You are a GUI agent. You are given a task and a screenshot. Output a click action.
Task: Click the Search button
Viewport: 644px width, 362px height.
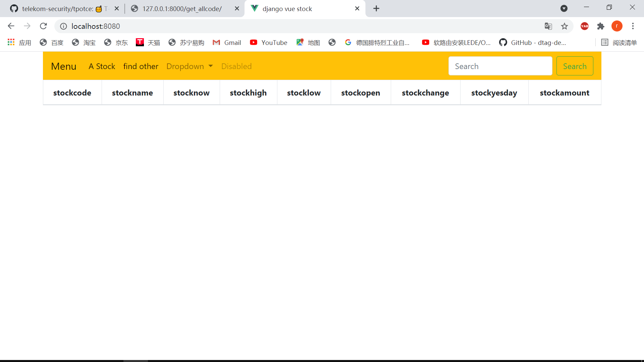pos(575,66)
